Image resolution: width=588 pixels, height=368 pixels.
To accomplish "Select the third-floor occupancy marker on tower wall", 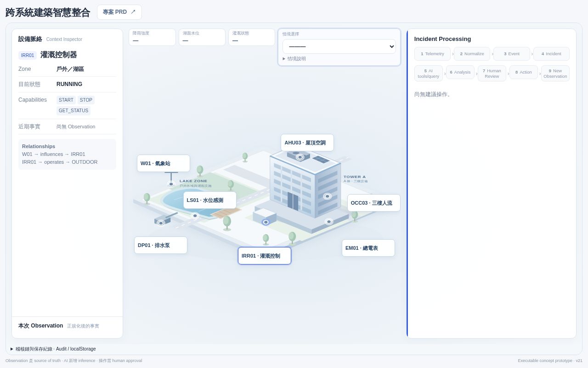I will (x=327, y=196).
